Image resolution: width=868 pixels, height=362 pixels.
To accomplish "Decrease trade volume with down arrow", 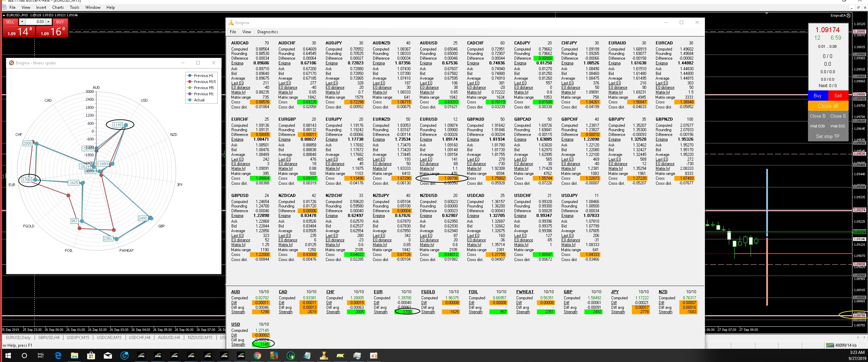I will [x=22, y=22].
